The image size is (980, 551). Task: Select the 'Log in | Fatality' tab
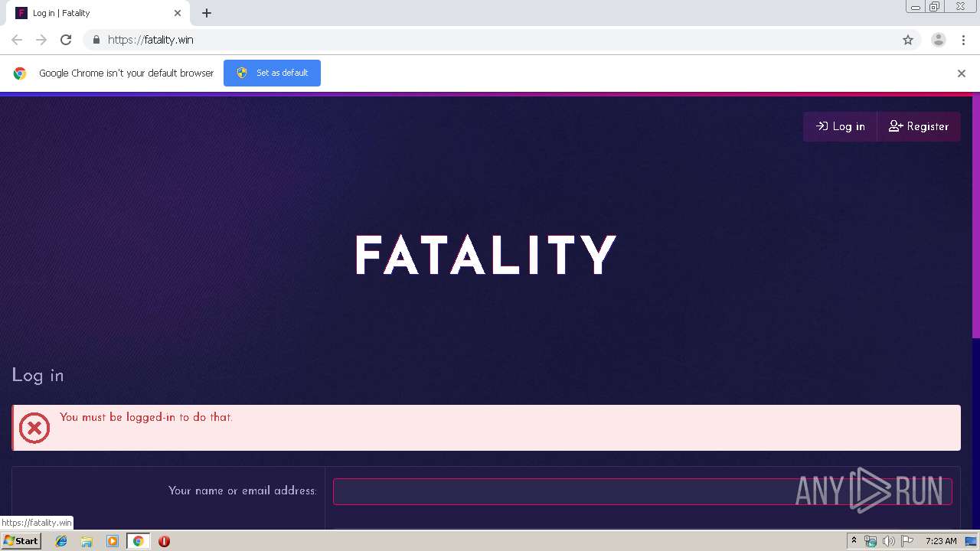[x=98, y=13]
